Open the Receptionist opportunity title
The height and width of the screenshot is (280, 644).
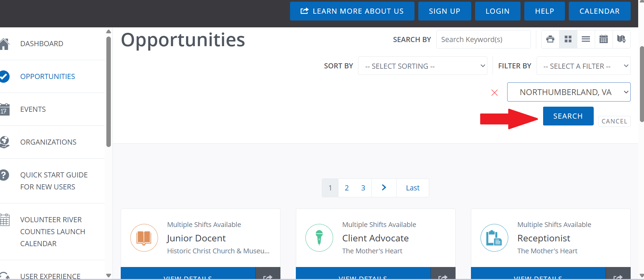tap(544, 238)
